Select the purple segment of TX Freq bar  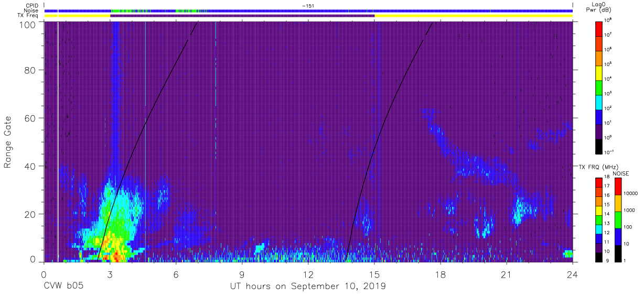tap(242, 16)
